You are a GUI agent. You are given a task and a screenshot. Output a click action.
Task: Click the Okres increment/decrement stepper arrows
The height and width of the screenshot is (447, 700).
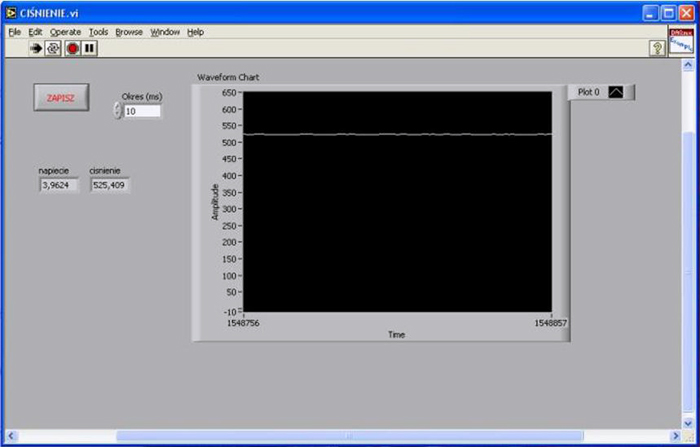(117, 111)
